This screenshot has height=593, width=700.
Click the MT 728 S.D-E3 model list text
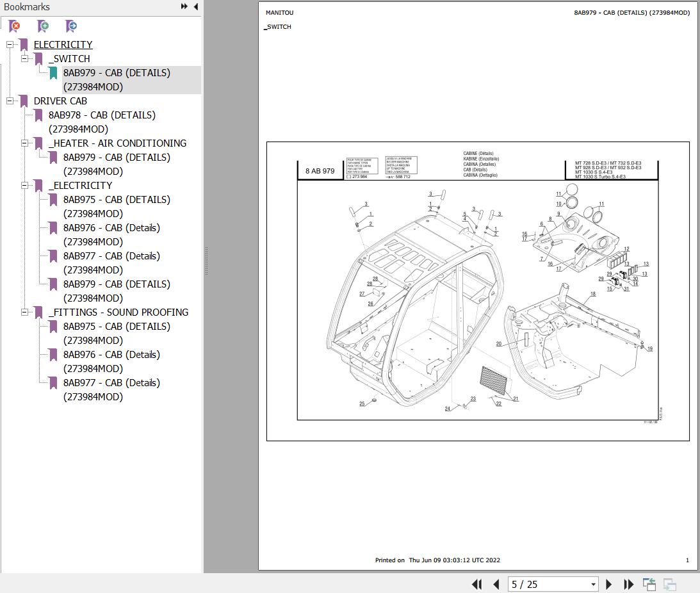(608, 170)
